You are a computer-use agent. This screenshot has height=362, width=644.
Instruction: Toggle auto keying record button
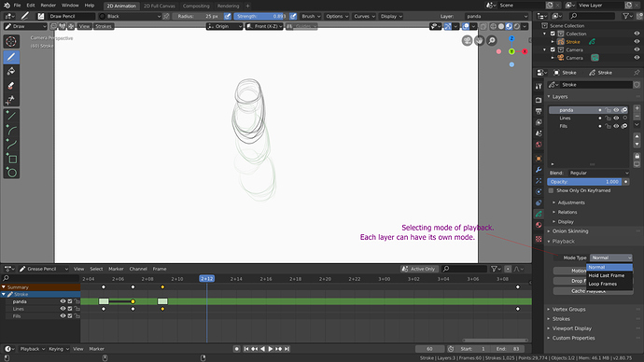pyautogui.click(x=236, y=349)
